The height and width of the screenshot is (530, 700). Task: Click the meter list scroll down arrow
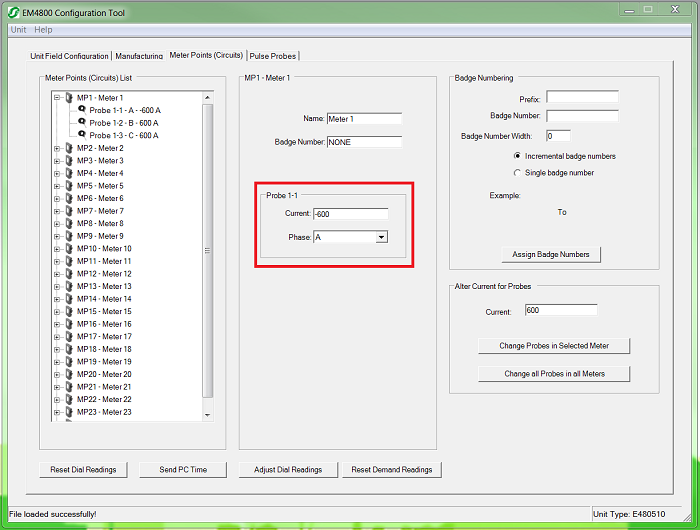pos(207,415)
